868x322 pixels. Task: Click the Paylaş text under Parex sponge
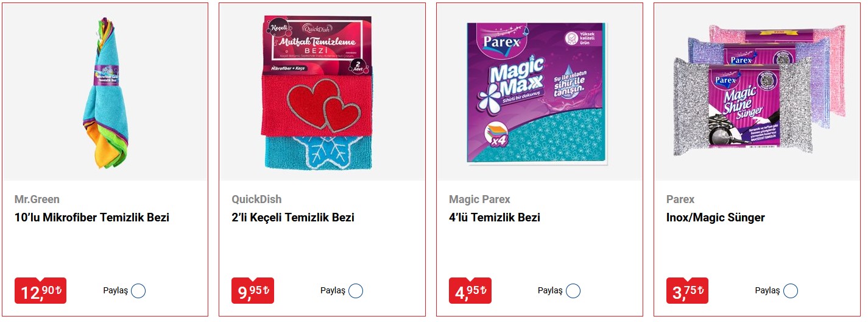tap(767, 291)
